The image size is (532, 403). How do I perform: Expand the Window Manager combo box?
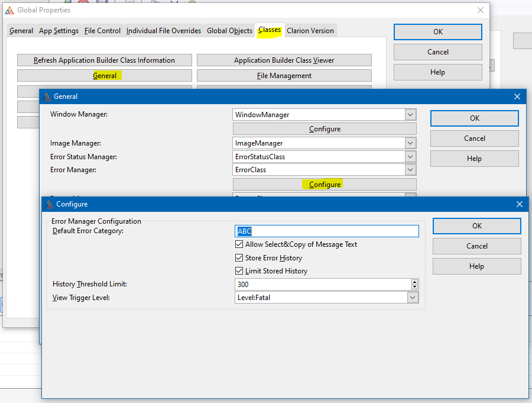[x=410, y=115]
